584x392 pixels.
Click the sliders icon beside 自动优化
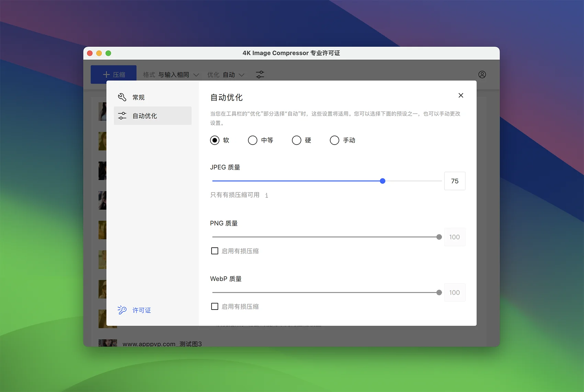(x=122, y=116)
